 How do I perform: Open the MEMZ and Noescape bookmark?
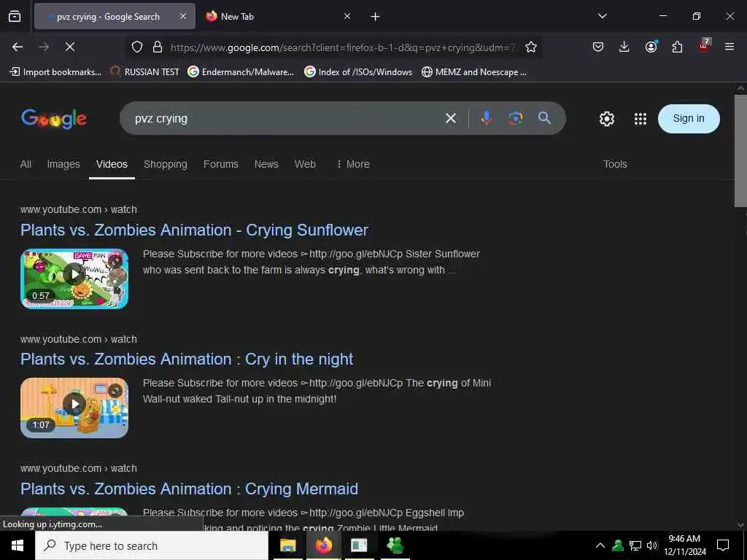click(474, 72)
